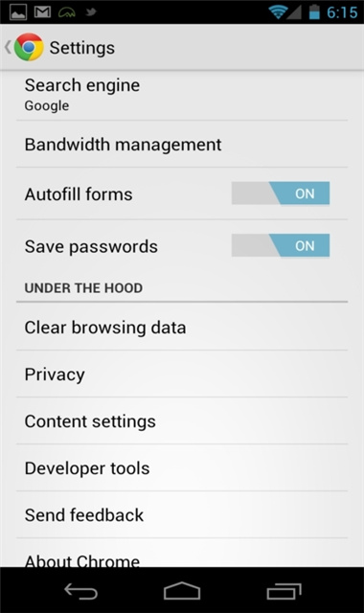Tap the Twitter bird notification icon
Viewport: 364px width, 613px height.
click(91, 12)
